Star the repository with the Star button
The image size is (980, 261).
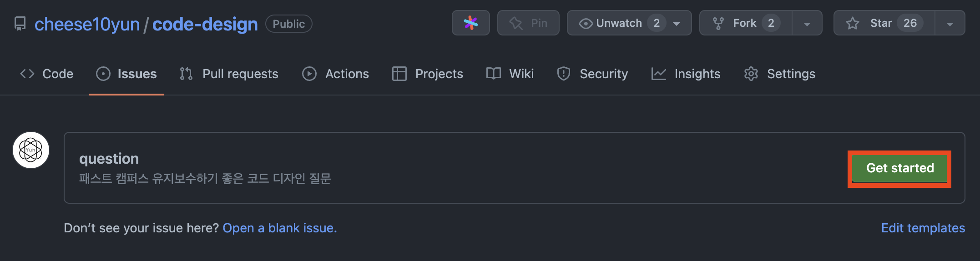tap(884, 23)
